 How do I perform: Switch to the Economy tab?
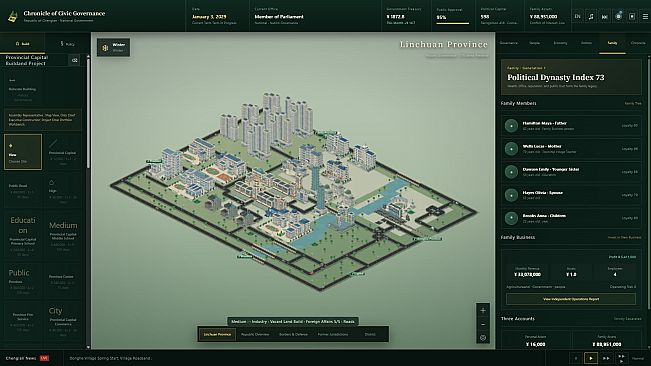coord(560,43)
